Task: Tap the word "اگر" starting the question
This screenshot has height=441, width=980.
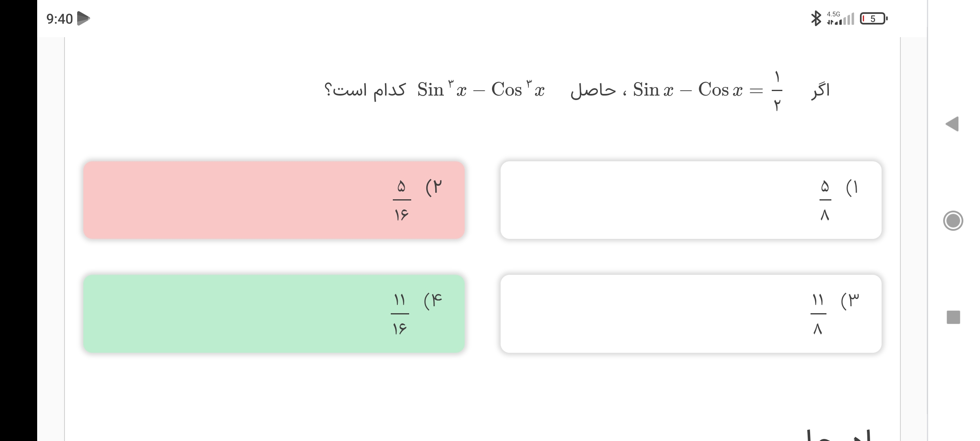Action: coord(821,90)
